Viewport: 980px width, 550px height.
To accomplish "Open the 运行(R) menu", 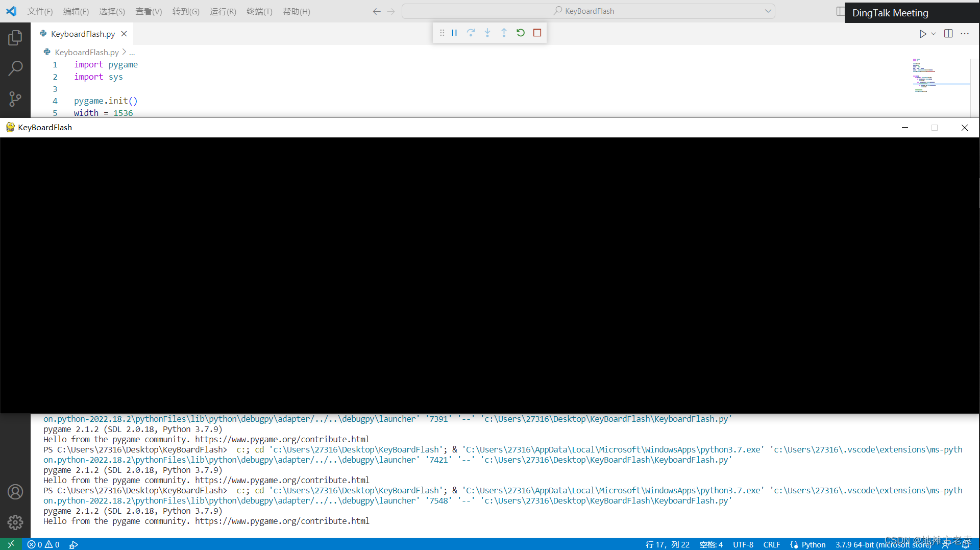I will click(223, 11).
